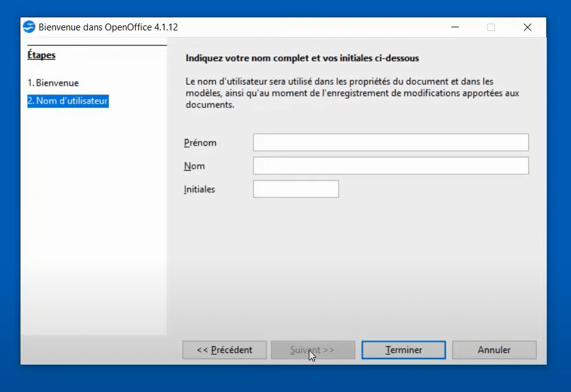
Task: Click the heading 'Indiquez votre nom complet'
Action: coord(303,58)
